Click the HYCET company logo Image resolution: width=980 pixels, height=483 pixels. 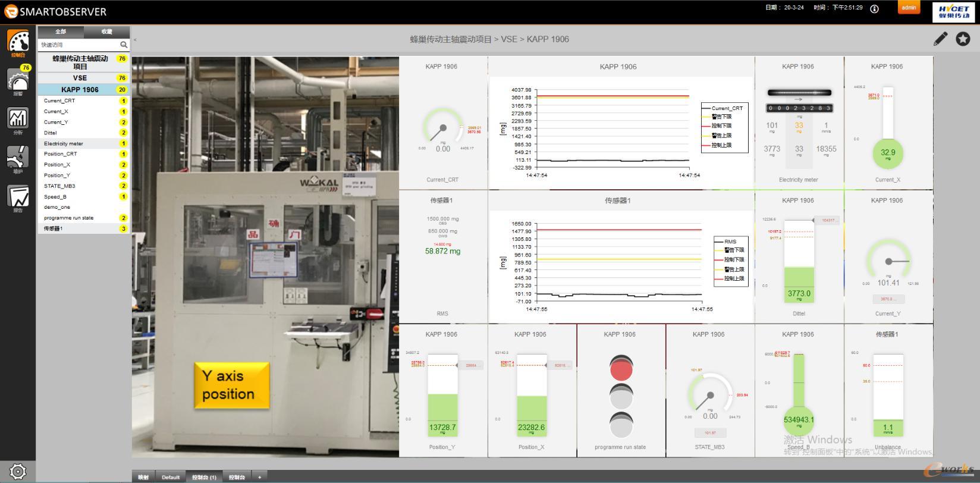(x=954, y=12)
